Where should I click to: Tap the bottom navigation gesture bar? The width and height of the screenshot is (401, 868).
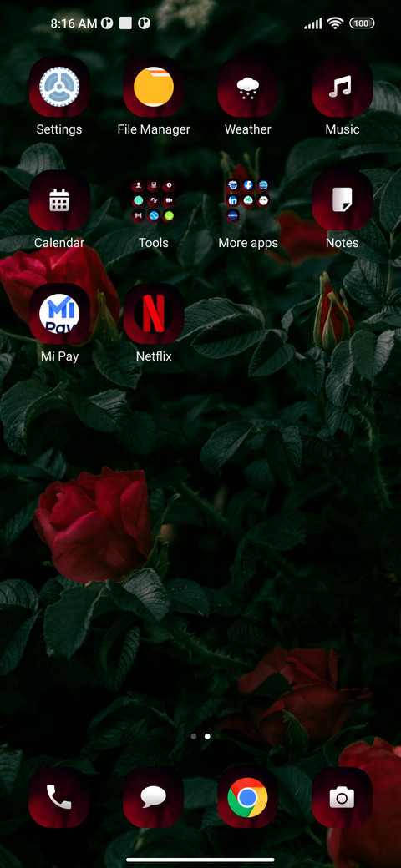click(200, 860)
